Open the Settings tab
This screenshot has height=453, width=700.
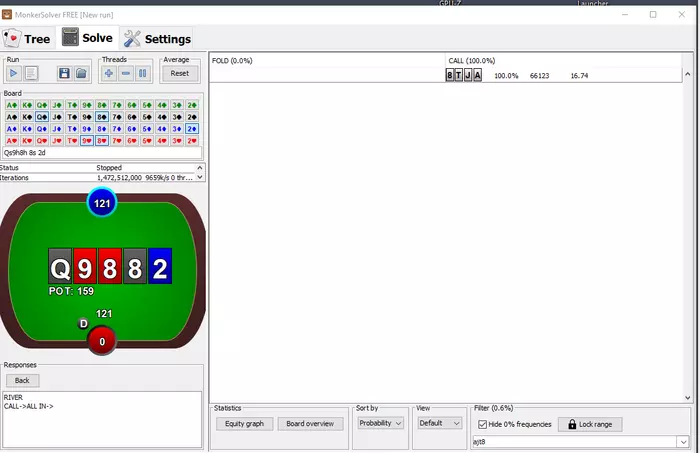point(157,39)
